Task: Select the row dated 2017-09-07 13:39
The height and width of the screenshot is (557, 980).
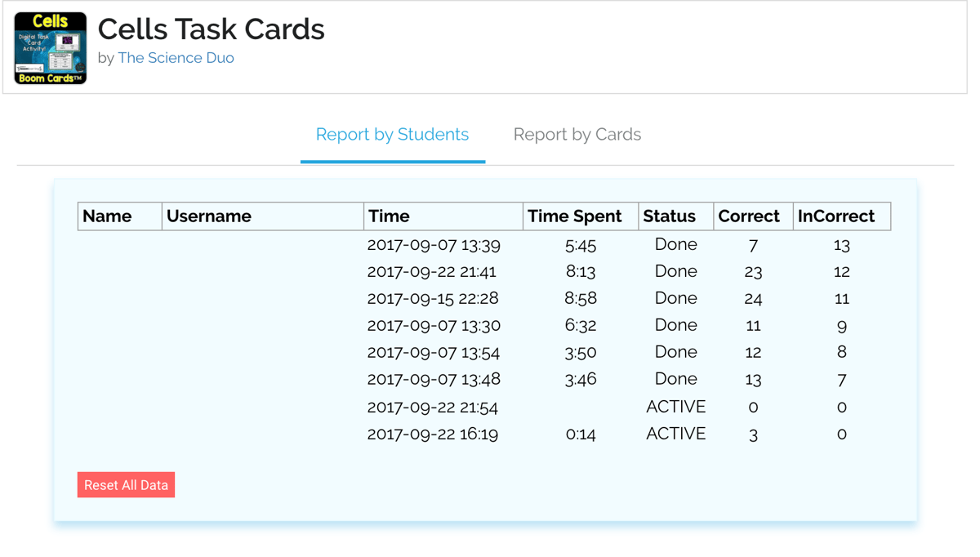Action: [x=434, y=245]
